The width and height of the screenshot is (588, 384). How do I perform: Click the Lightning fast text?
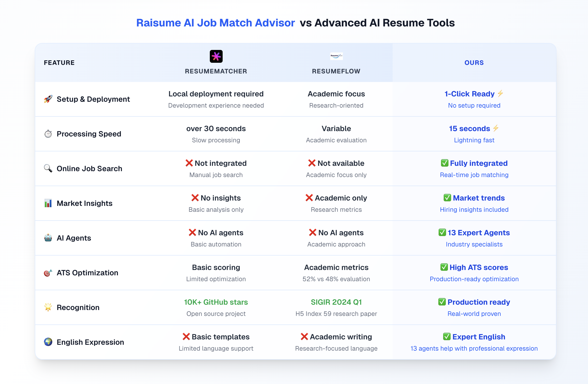coord(474,140)
